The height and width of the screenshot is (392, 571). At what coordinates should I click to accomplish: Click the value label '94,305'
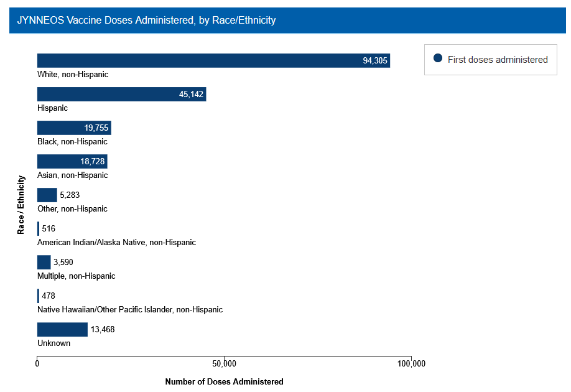pyautogui.click(x=374, y=60)
